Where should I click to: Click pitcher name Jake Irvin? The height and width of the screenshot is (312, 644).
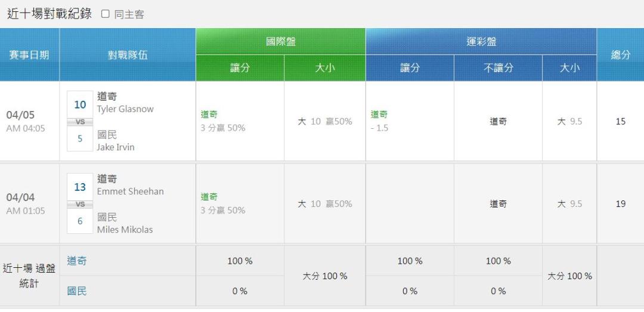[116, 147]
